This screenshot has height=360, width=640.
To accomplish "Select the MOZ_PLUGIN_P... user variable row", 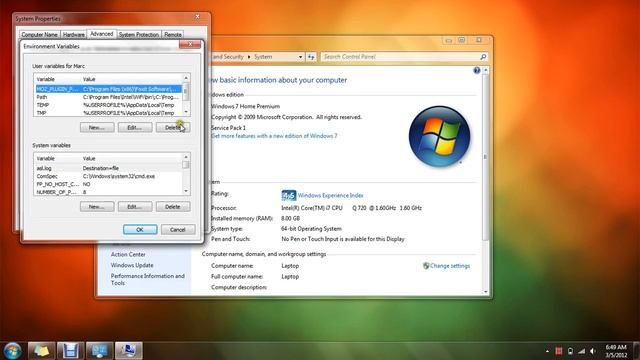I will pos(108,89).
